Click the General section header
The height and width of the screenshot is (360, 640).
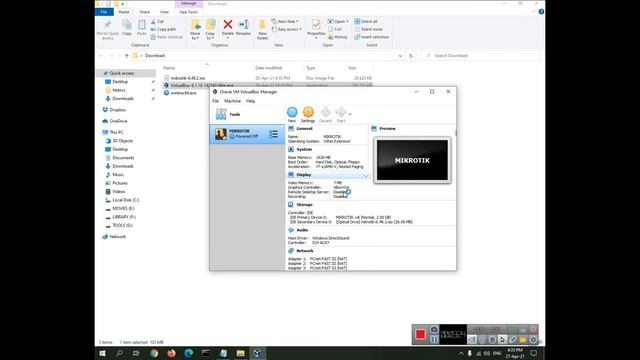[304, 129]
